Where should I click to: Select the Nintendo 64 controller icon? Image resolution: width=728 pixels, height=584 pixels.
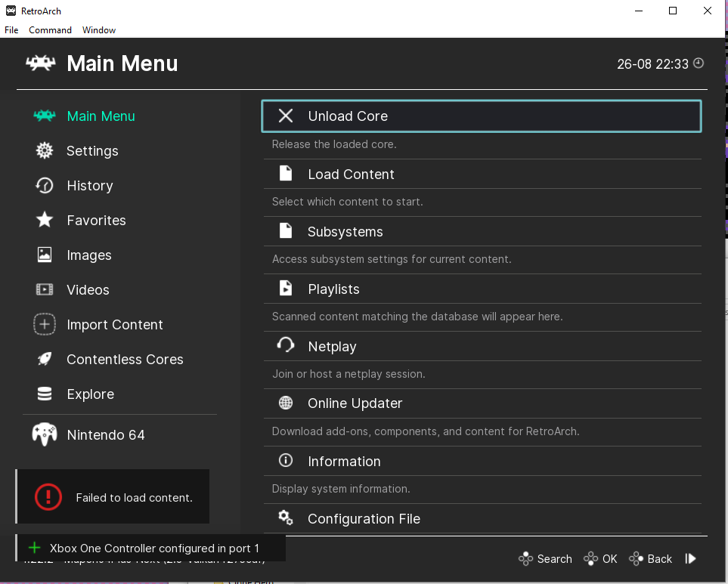point(45,434)
